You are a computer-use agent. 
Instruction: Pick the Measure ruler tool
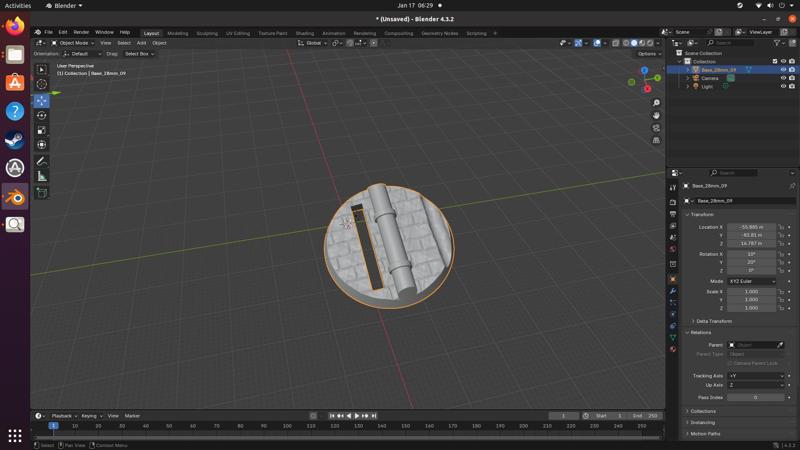(x=42, y=176)
